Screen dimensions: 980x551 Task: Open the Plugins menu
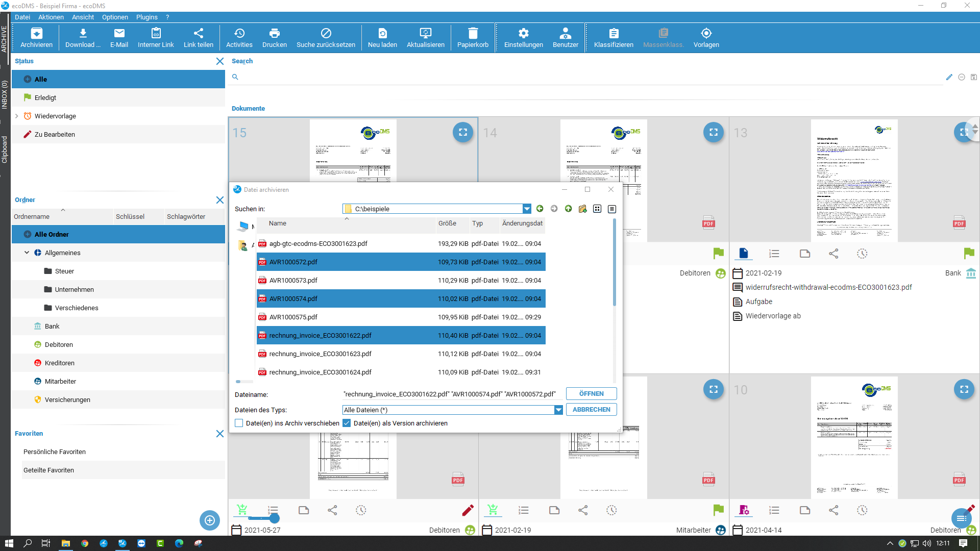(146, 17)
